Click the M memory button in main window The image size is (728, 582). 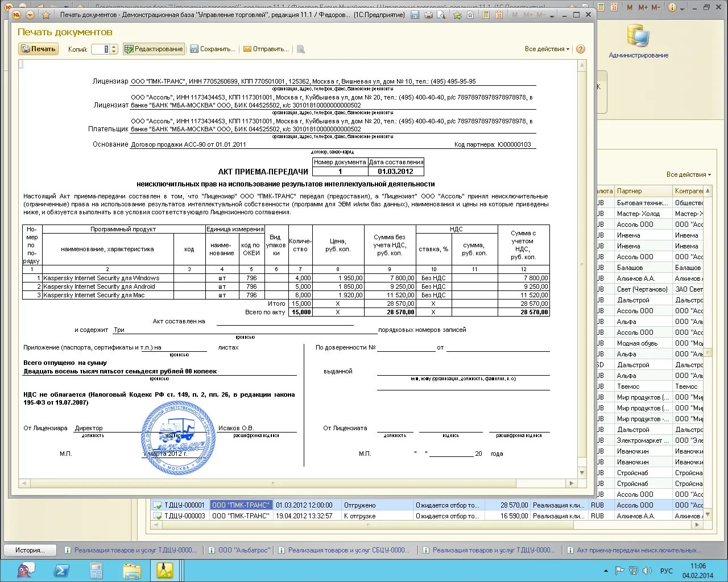pyautogui.click(x=630, y=7)
